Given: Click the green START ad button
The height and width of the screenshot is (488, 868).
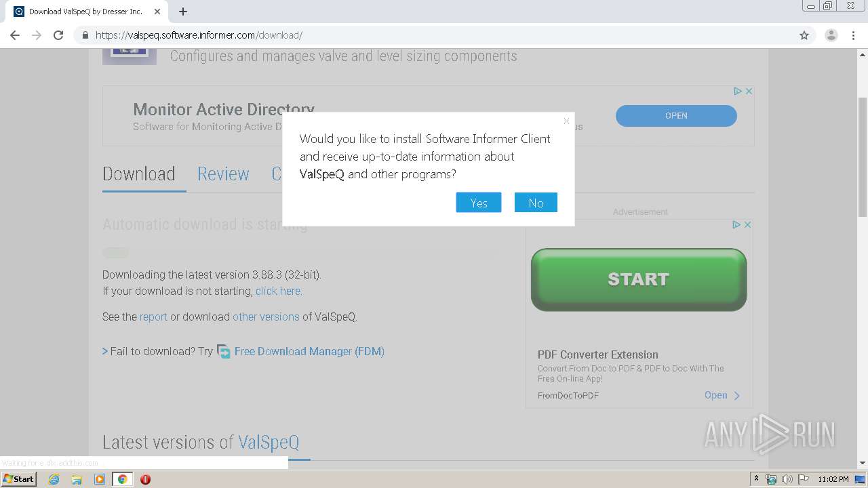Looking at the screenshot, I should click(x=639, y=279).
